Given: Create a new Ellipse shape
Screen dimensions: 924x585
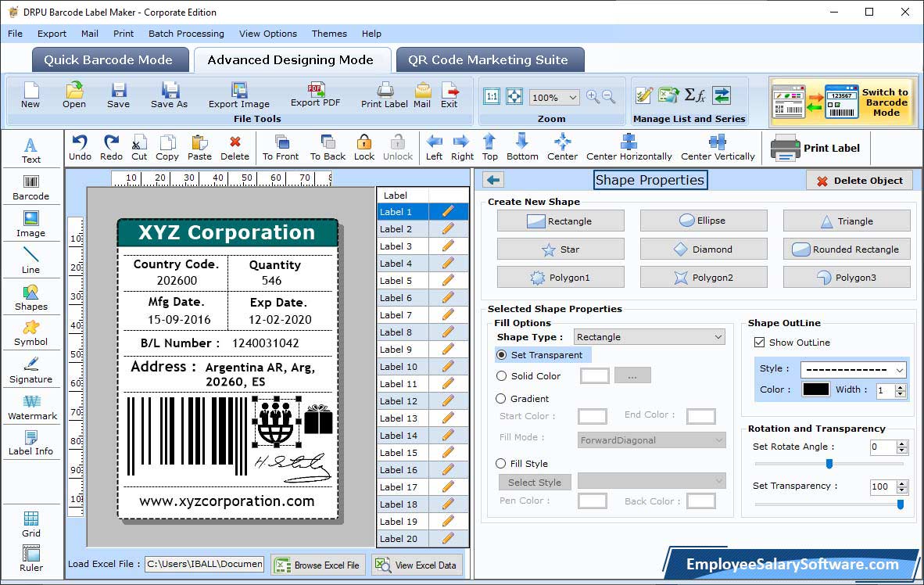Looking at the screenshot, I should 704,221.
